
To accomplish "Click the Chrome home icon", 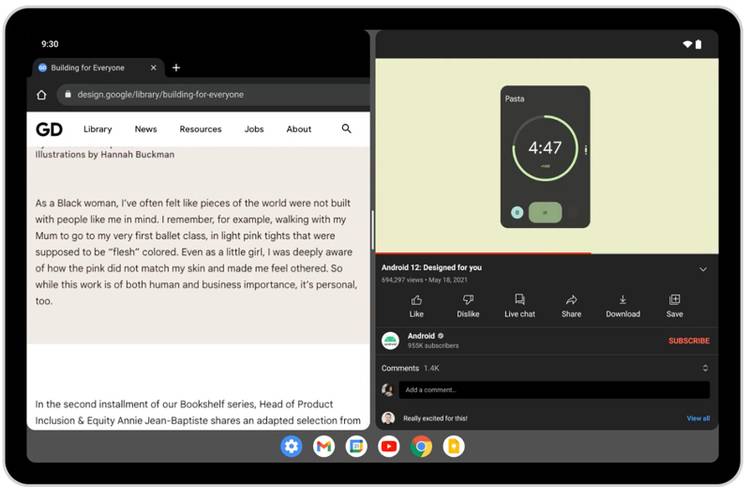I will pyautogui.click(x=42, y=95).
